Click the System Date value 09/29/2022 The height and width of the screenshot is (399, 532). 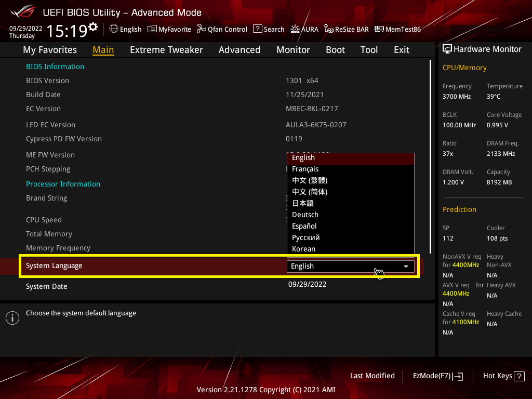[308, 284]
